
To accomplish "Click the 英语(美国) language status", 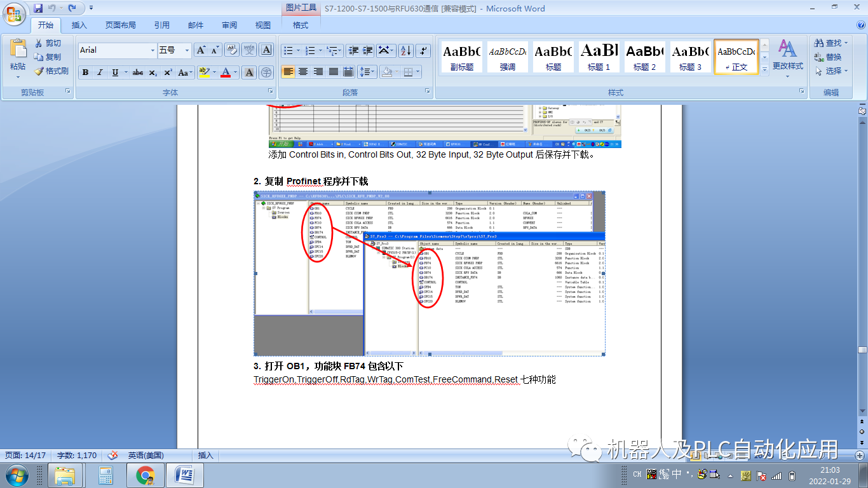I will pyautogui.click(x=146, y=455).
